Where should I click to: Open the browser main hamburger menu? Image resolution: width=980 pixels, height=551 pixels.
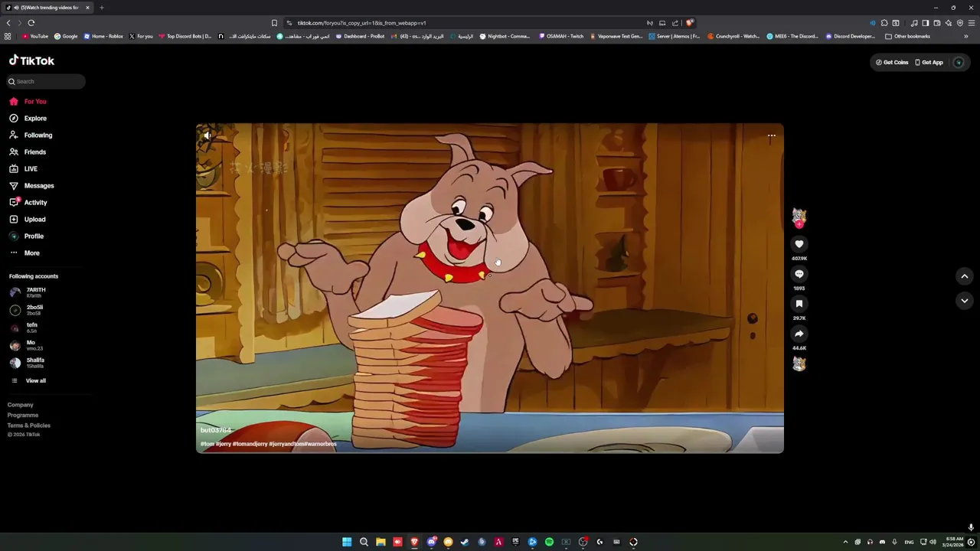coord(972,23)
